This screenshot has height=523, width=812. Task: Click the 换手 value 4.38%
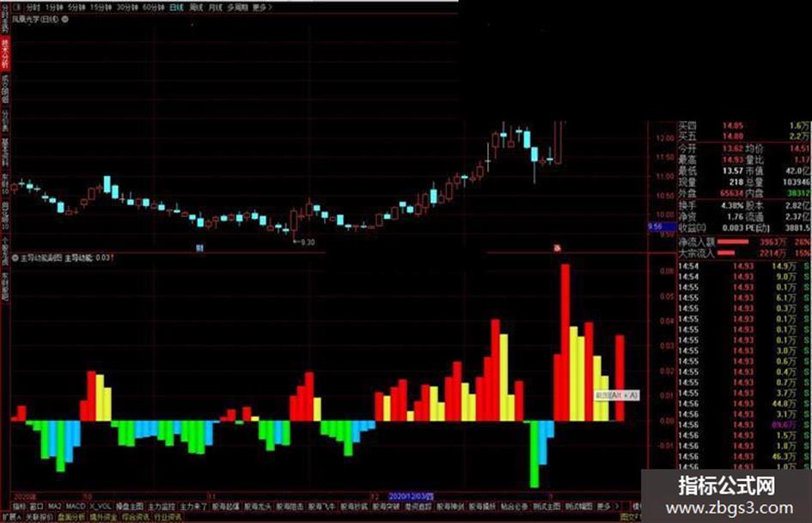(x=732, y=205)
